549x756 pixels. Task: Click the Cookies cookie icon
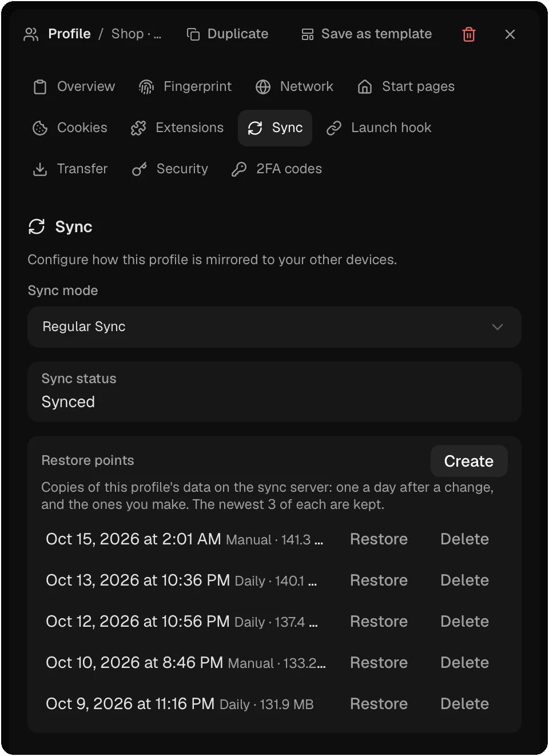pyautogui.click(x=40, y=128)
